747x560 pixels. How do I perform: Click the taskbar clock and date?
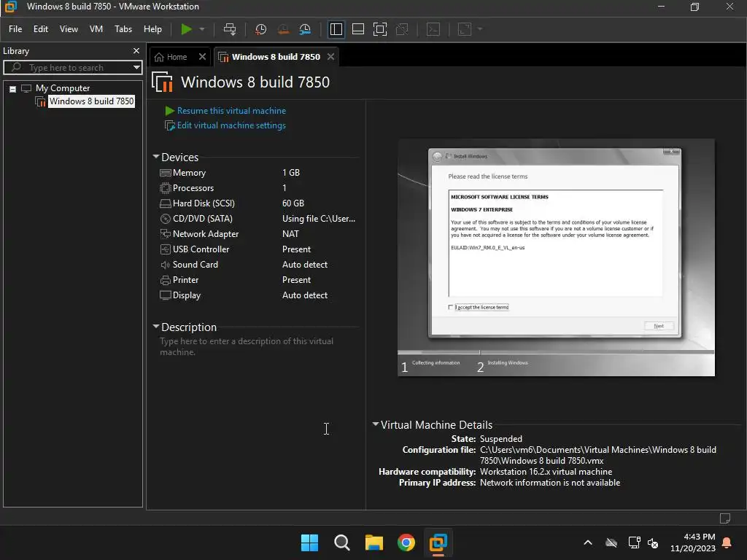coord(693,542)
